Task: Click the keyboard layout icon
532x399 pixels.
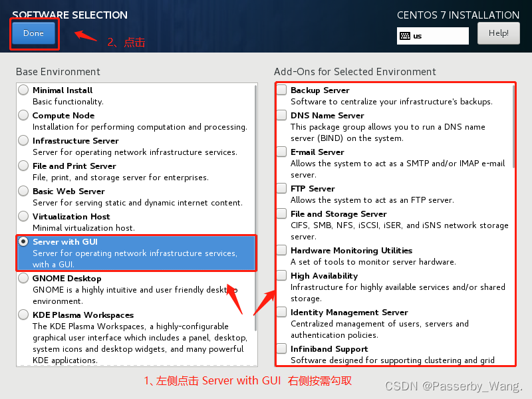Action: click(405, 36)
